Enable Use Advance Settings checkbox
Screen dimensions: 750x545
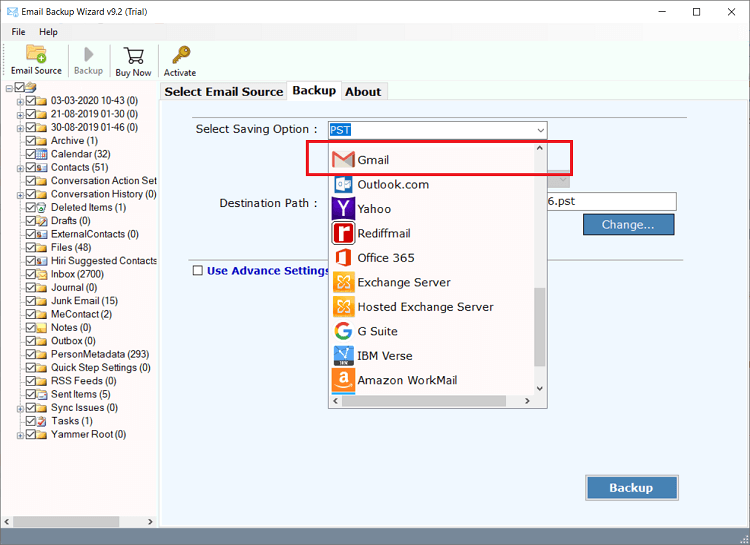(x=198, y=270)
